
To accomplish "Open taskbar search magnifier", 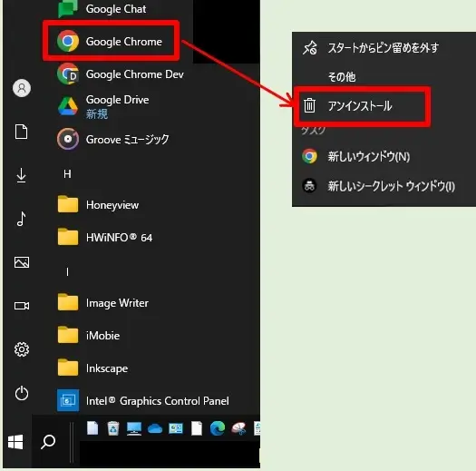I will click(48, 442).
